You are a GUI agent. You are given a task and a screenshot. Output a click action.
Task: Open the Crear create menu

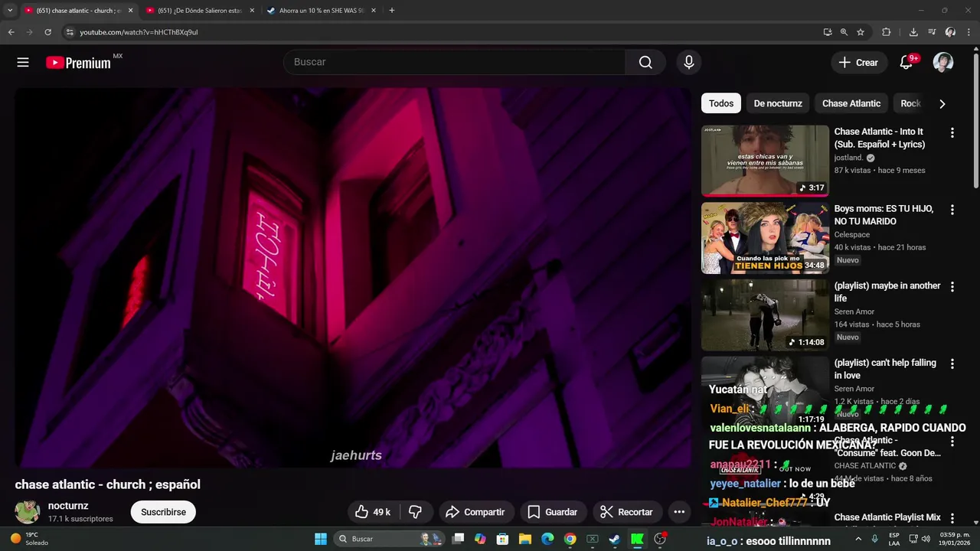[x=859, y=63]
